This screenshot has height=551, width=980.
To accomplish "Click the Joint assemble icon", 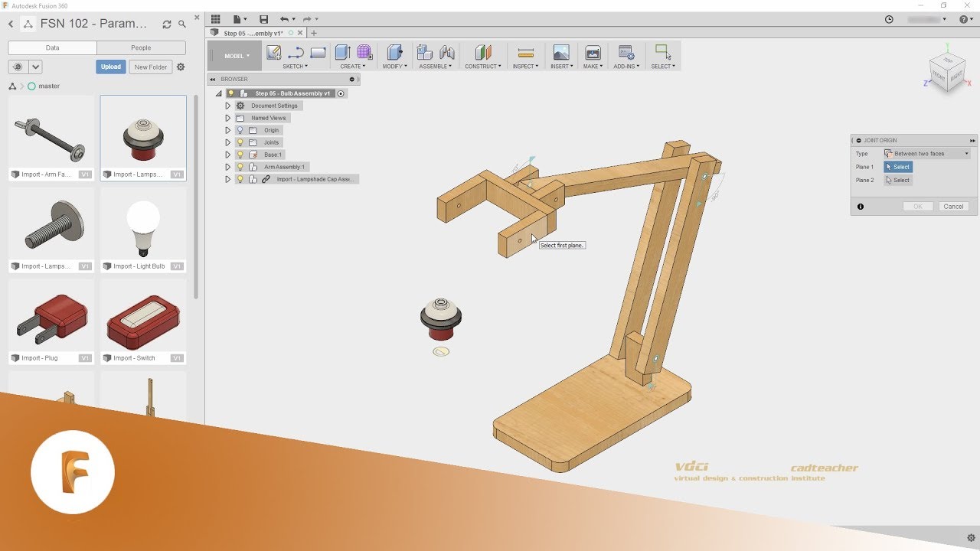I will [447, 52].
